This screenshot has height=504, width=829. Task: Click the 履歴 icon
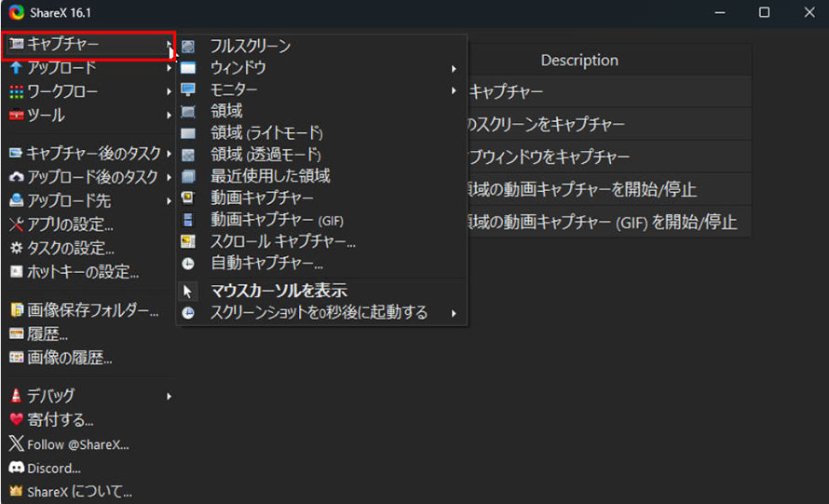coord(17,334)
